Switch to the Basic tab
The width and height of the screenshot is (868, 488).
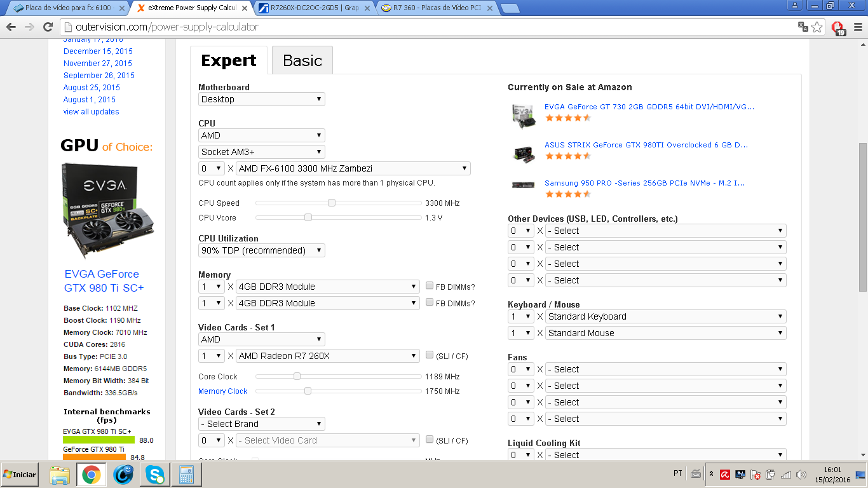[x=302, y=60]
